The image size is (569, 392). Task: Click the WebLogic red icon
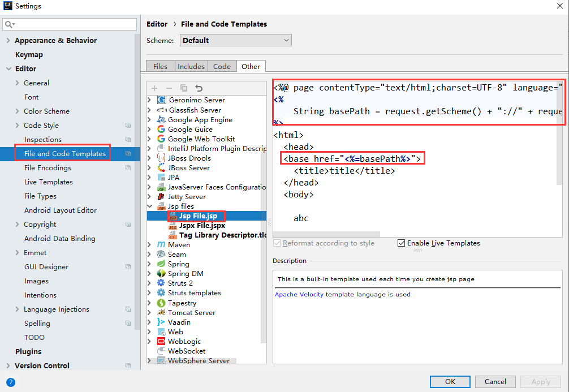(161, 342)
